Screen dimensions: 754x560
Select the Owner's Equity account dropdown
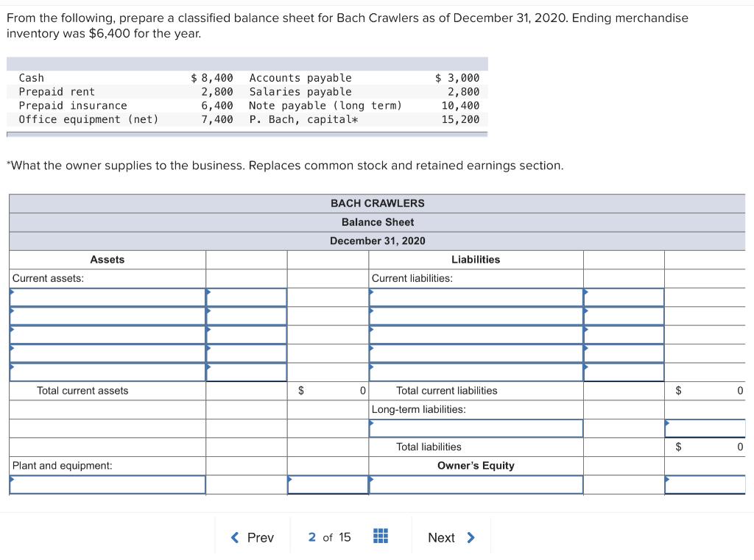(476, 484)
